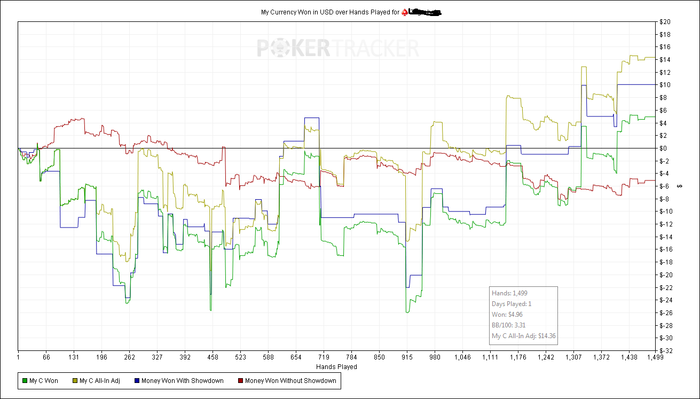The width and height of the screenshot is (700, 399).
Task: Click the '850' x-axis tick label
Action: (x=379, y=357)
